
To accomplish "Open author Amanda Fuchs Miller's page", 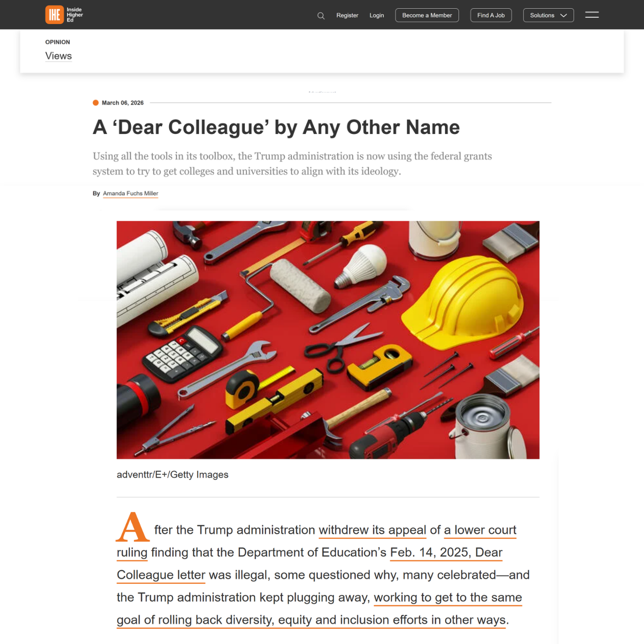I will point(131,194).
